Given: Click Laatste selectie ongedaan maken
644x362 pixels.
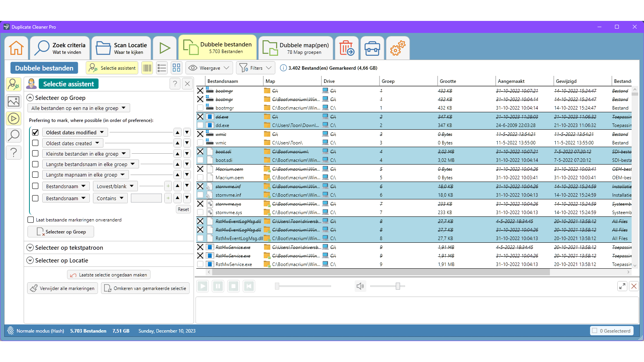Looking at the screenshot, I should [x=109, y=275].
